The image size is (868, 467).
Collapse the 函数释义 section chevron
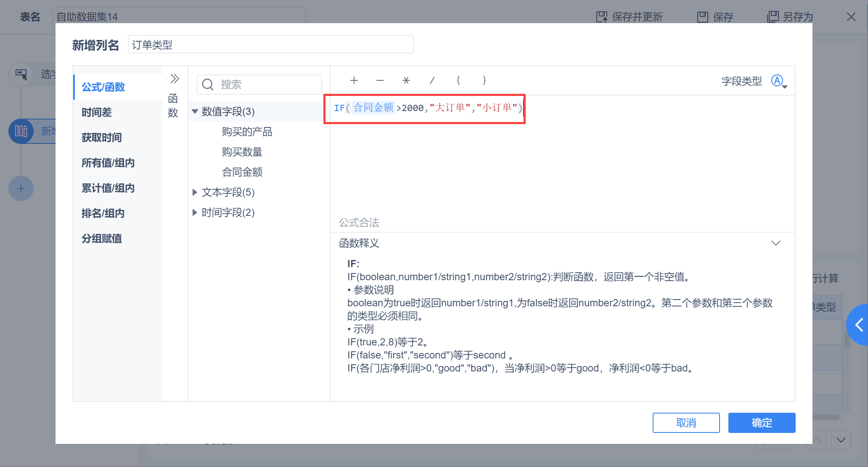tap(775, 243)
